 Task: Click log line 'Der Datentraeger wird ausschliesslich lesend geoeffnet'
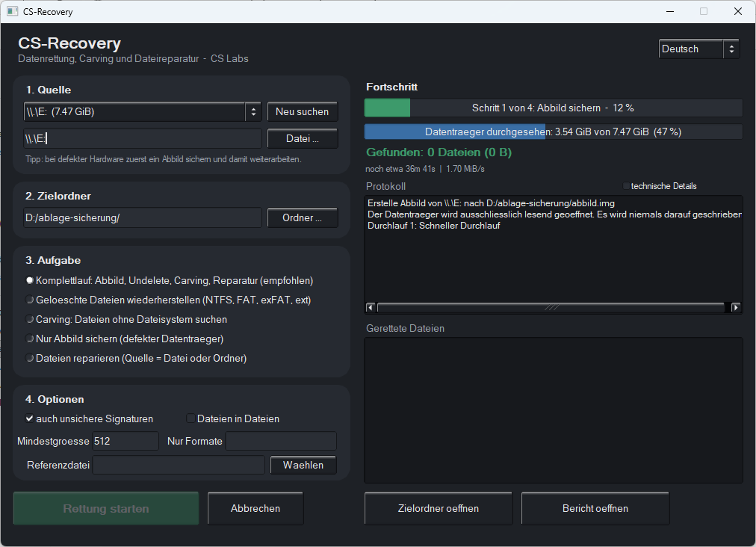554,214
